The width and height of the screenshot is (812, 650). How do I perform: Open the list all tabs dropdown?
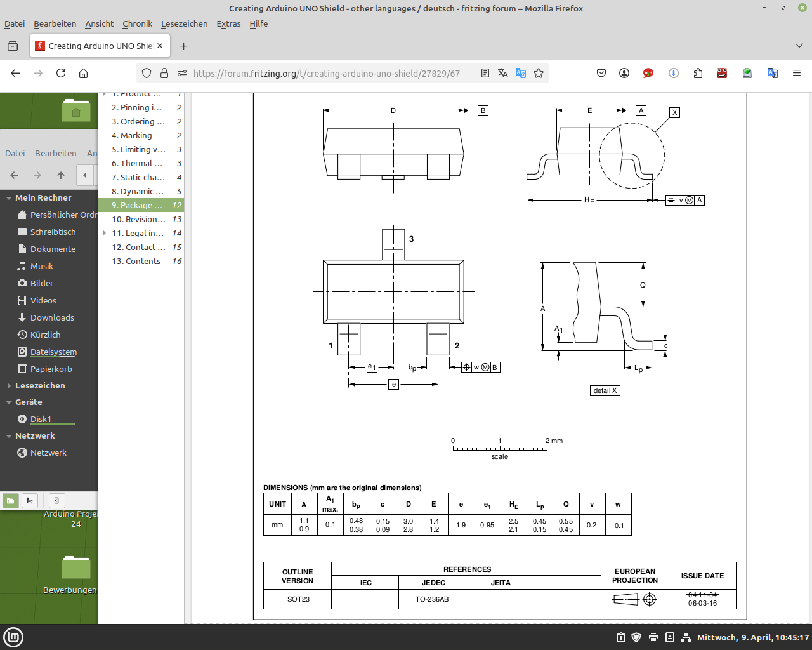pos(799,46)
